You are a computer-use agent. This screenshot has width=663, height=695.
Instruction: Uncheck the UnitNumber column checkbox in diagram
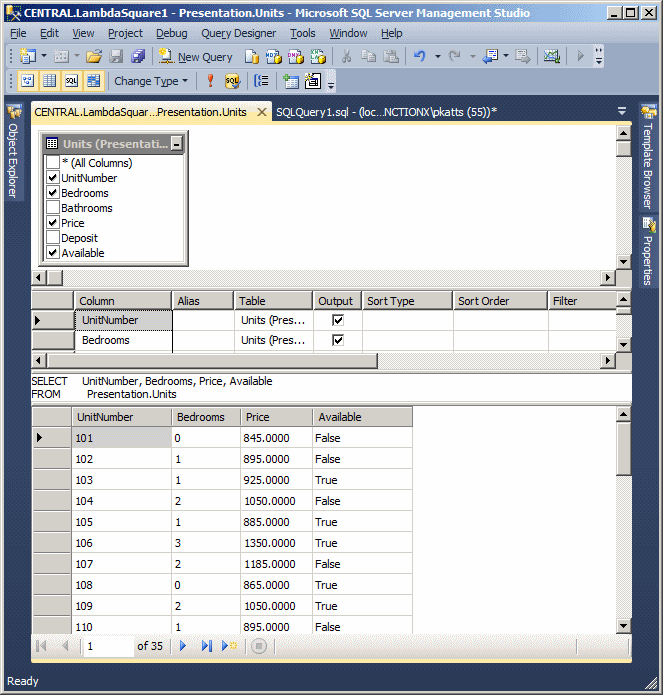[x=53, y=177]
